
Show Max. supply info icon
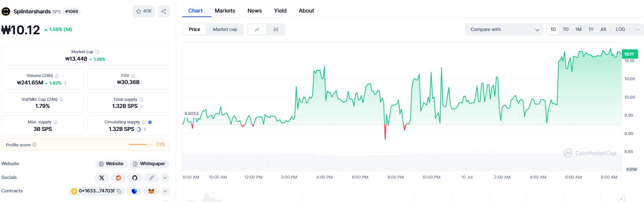(55, 122)
